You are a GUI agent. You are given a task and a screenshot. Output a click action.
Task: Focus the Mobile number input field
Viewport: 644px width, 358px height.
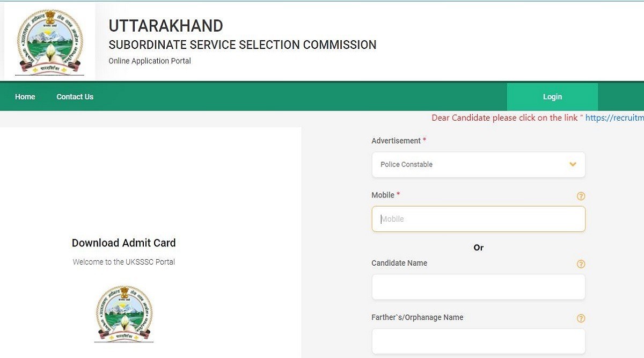tap(478, 219)
